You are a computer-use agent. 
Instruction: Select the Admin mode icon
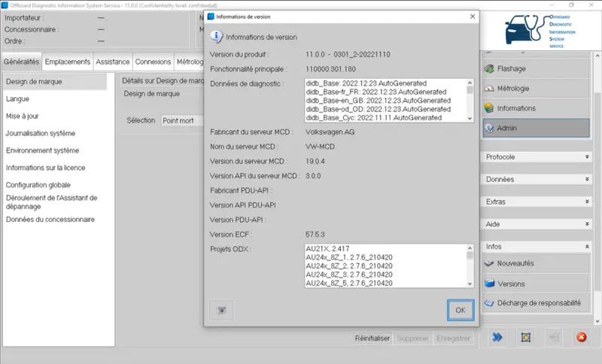point(489,128)
